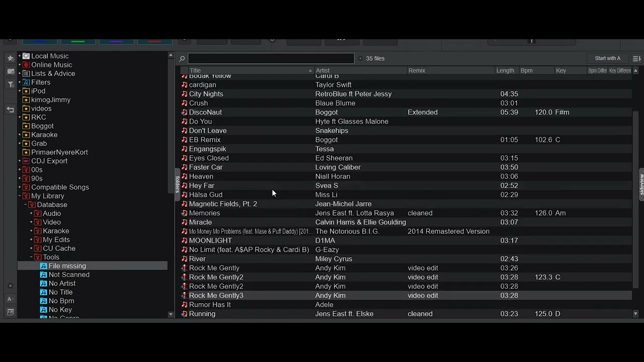
Task: Open the kimogJimmy folder
Action: pos(51,100)
